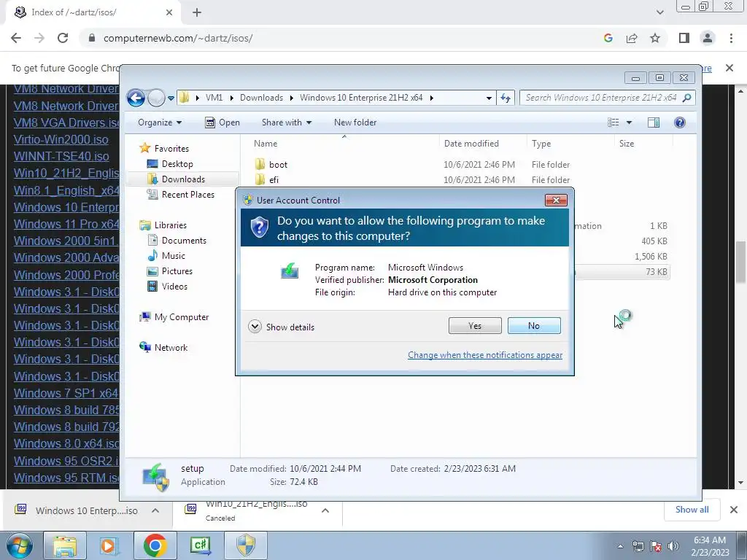Screen dimensions: 747x560
Task: Reload the Chrome page
Action: [x=63, y=38]
